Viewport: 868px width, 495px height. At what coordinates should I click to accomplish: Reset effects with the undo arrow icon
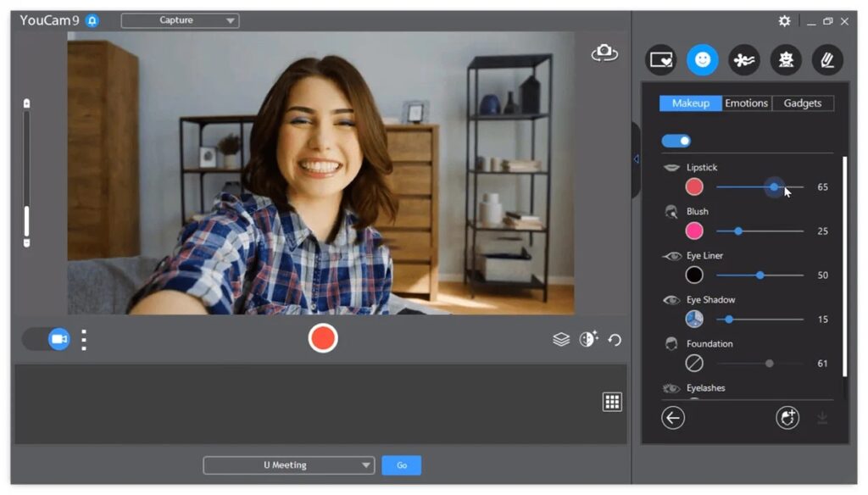point(615,339)
